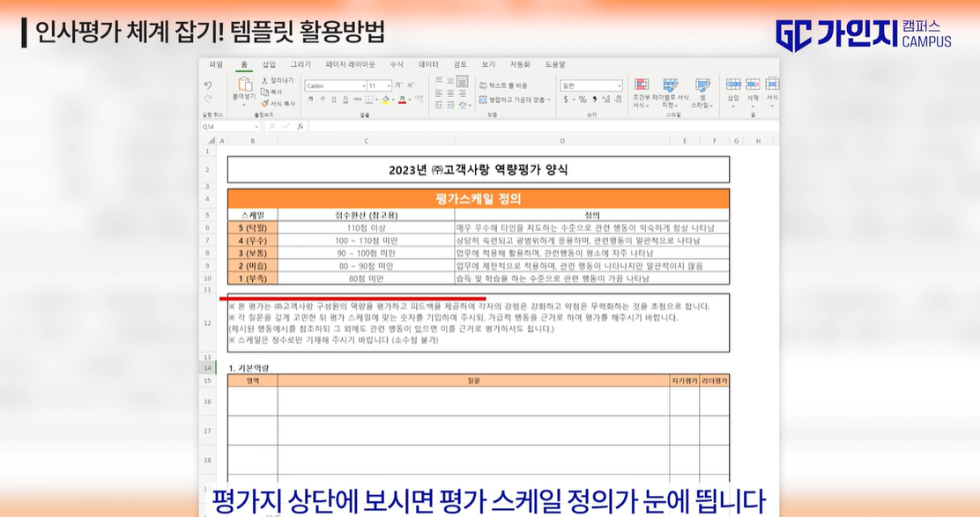Open 조건부 서식 conditional formatting

click(x=642, y=88)
